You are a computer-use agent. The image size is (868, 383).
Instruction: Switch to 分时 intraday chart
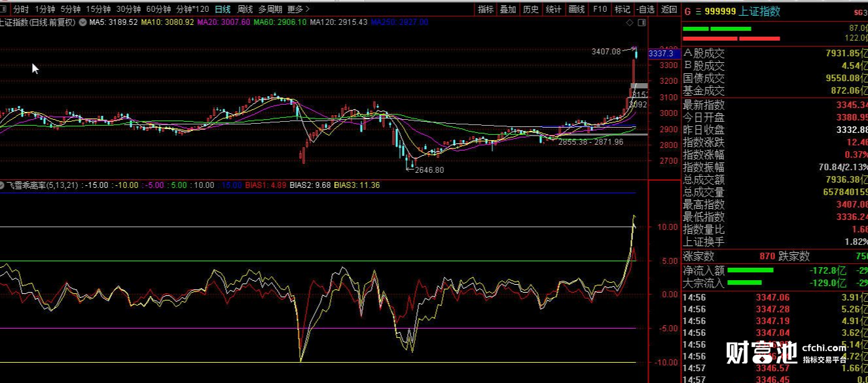point(21,9)
